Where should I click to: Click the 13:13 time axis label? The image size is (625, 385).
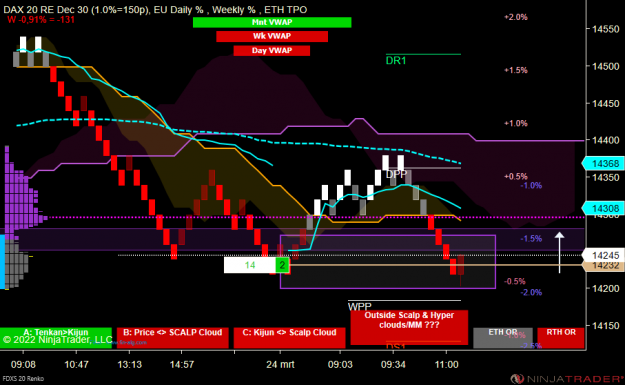click(x=129, y=364)
